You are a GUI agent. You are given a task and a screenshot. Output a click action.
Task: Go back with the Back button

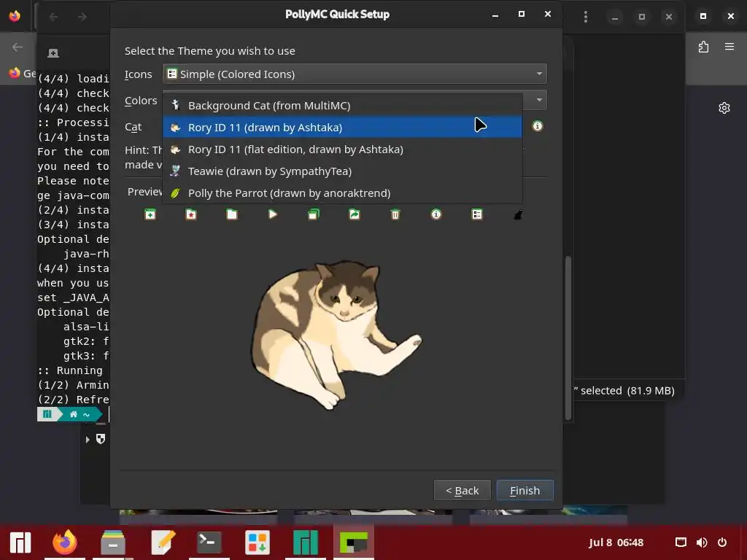click(x=462, y=491)
